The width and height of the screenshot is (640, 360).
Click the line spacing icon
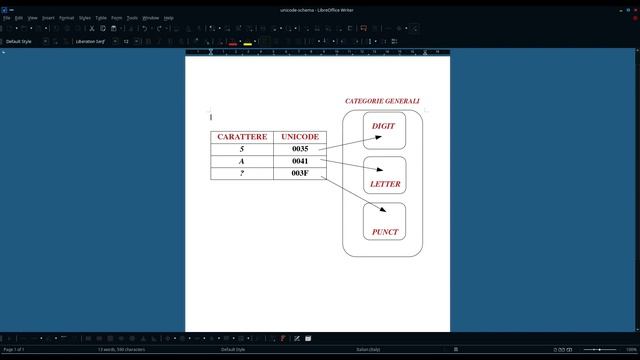pos(370,41)
